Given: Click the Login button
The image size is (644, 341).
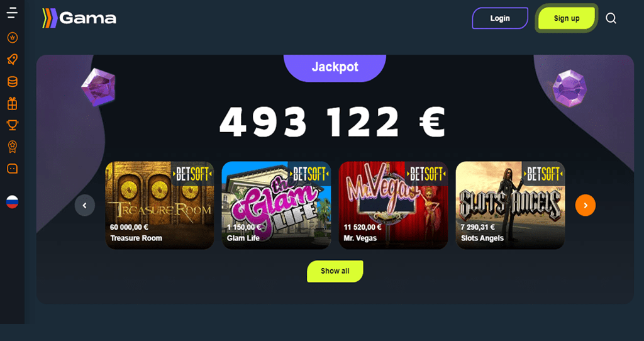Looking at the screenshot, I should 500,18.
